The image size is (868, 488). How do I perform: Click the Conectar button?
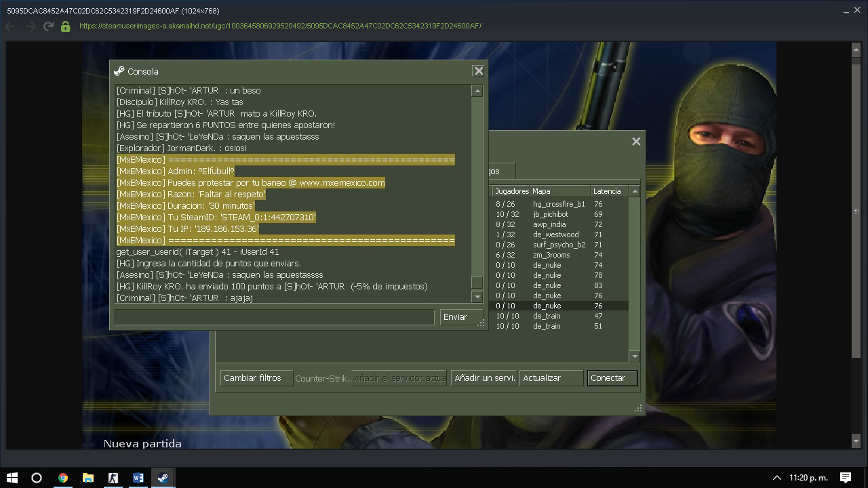612,378
